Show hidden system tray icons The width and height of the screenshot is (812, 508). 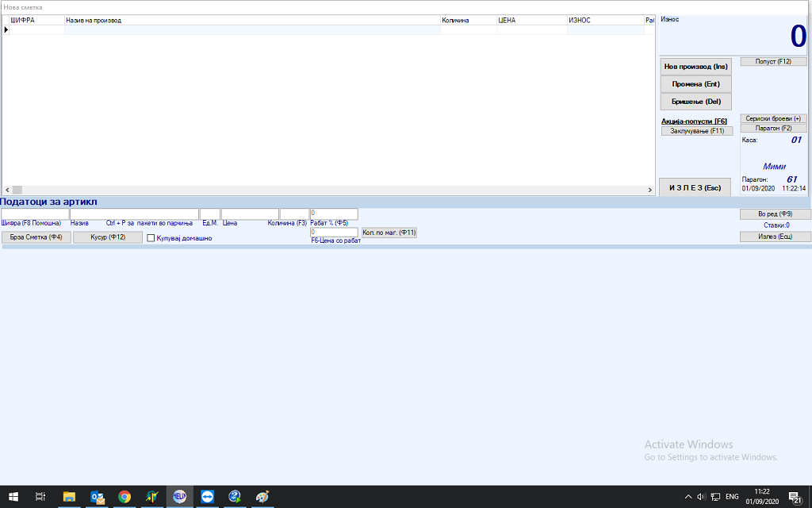pyautogui.click(x=688, y=497)
